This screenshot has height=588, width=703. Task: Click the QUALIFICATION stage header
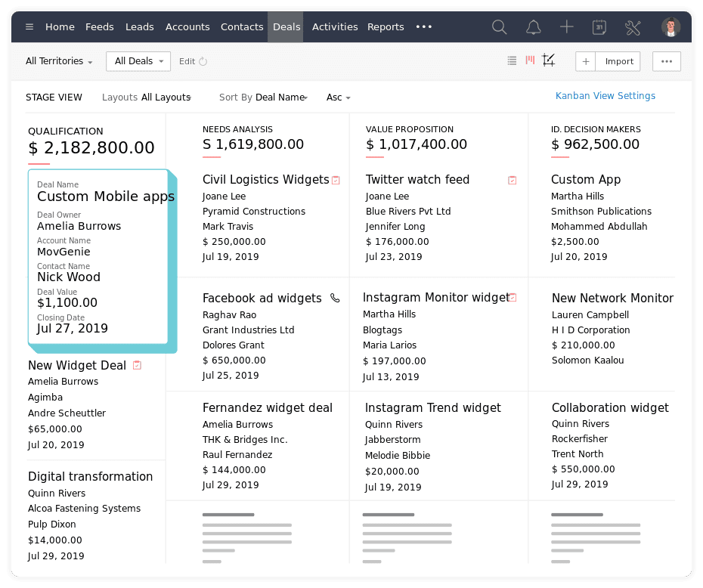66,132
